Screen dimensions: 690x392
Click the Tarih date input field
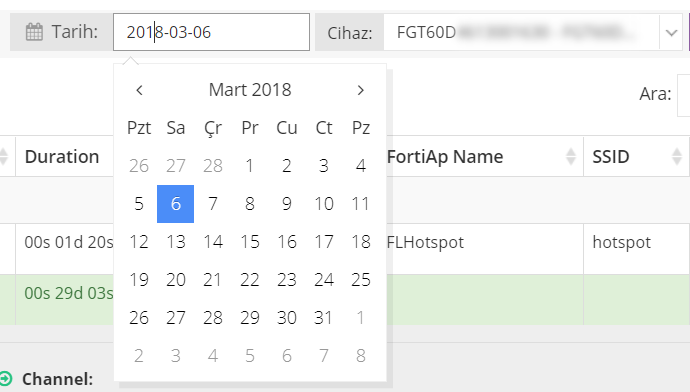click(x=211, y=32)
